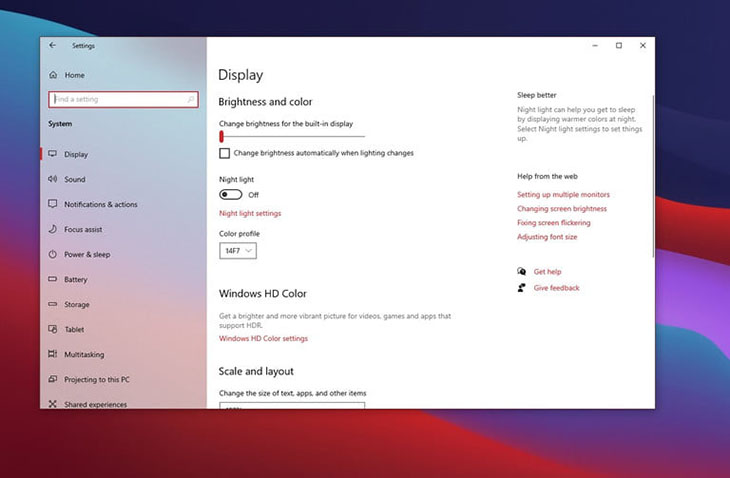
Task: Open Night light settings link
Action: tap(250, 213)
